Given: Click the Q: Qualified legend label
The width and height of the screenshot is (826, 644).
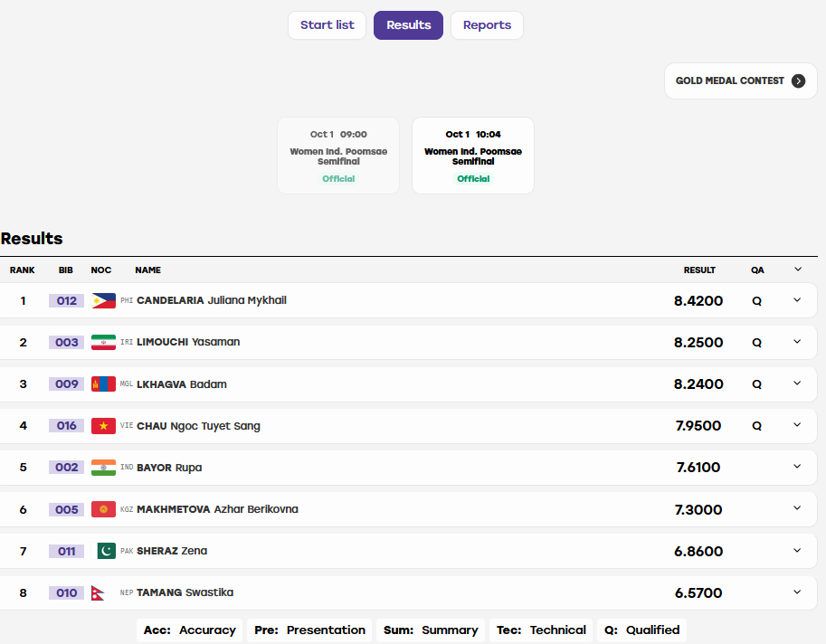Looking at the screenshot, I should (x=641, y=630).
